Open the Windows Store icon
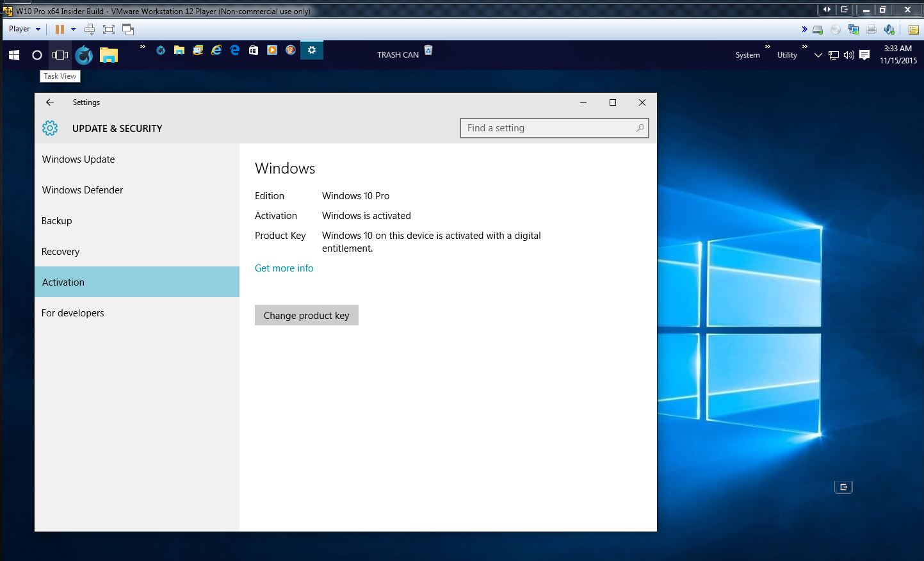 [254, 50]
